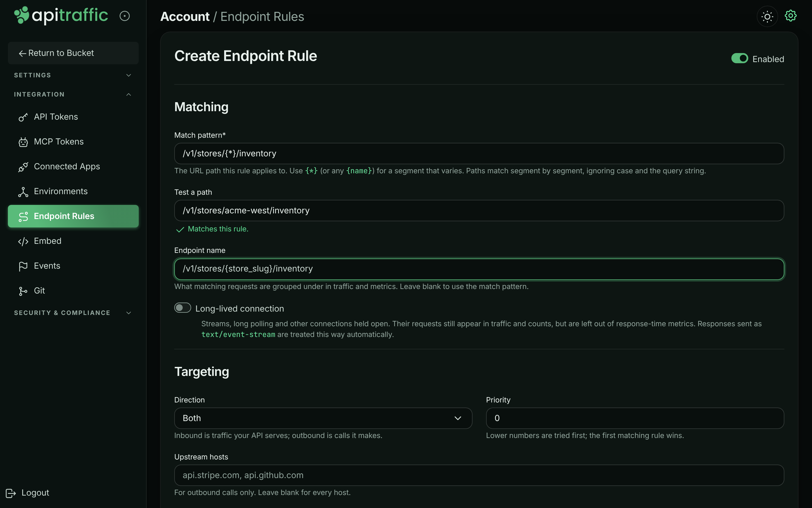812x508 pixels.
Task: Open settings via the gear icon
Action: click(x=791, y=16)
